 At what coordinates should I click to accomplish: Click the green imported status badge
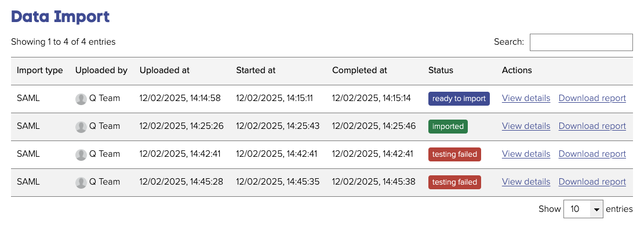click(x=447, y=127)
